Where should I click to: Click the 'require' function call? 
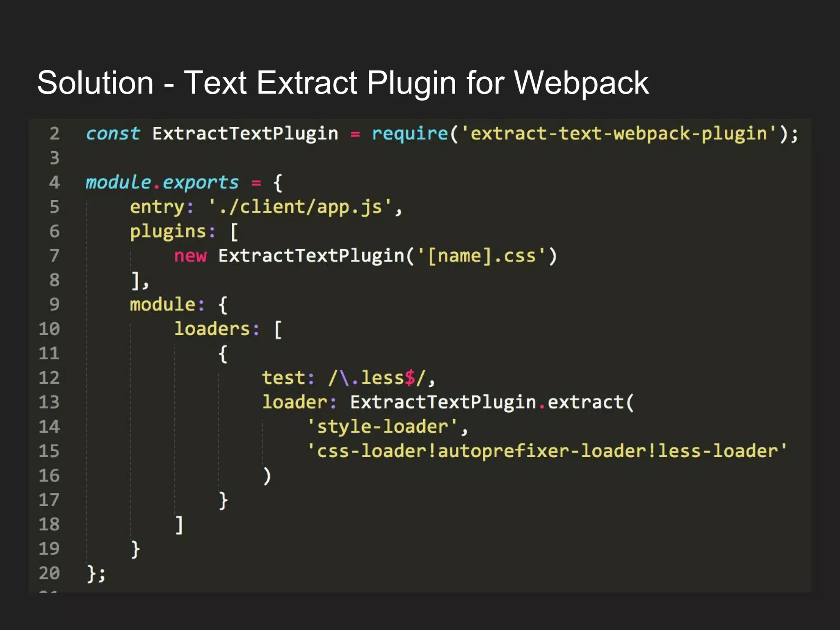pos(409,134)
